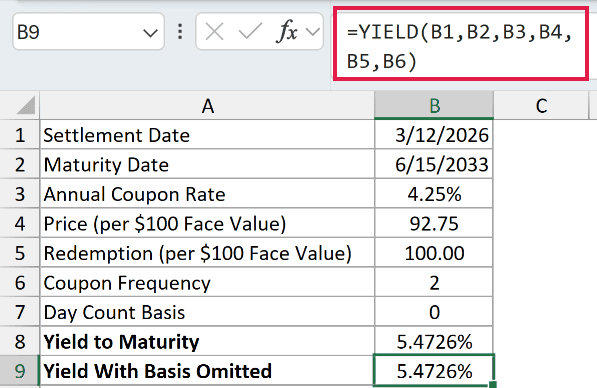Click the Yield to Maturity label cell
Viewport: 597px width, 388px height.
point(207,342)
